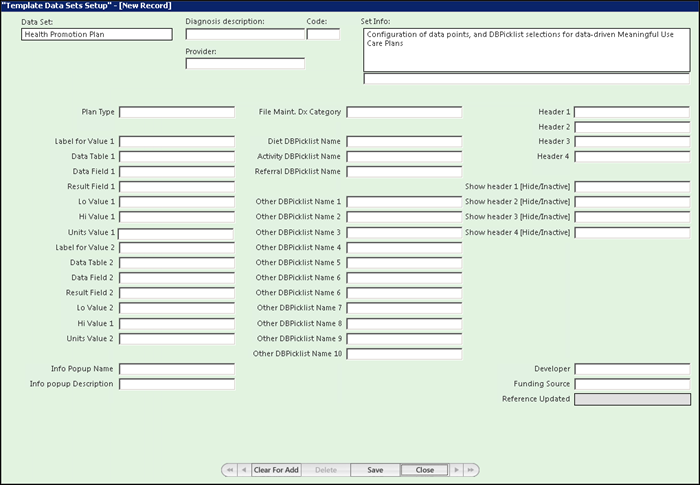Click the Data Field 1 input

coord(177,172)
